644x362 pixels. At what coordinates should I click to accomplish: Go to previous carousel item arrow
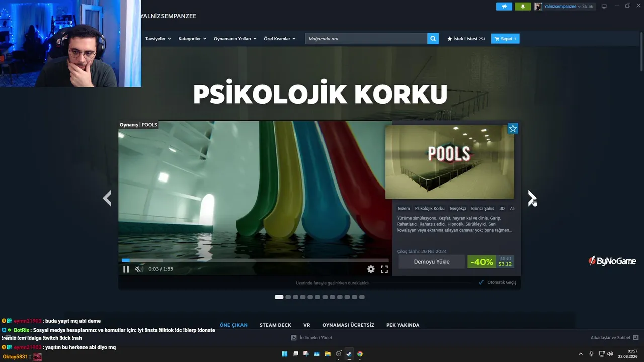pos(107,198)
